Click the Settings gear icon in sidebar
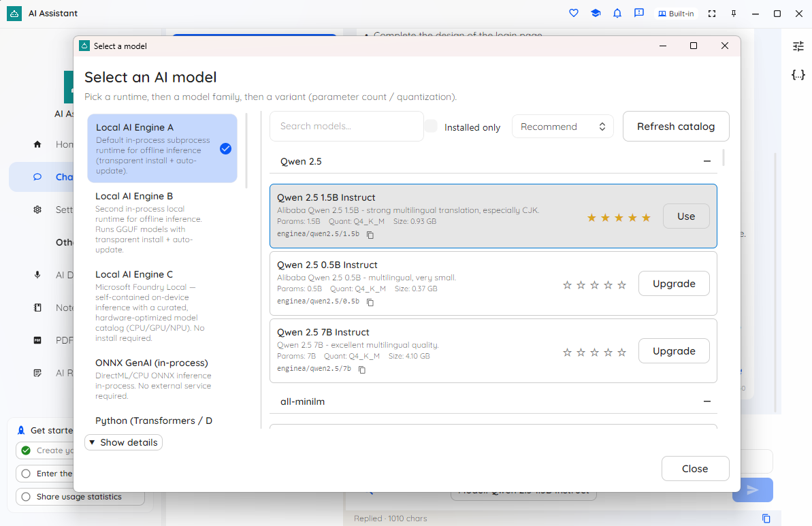Viewport: 812px width, 526px height. (x=37, y=210)
